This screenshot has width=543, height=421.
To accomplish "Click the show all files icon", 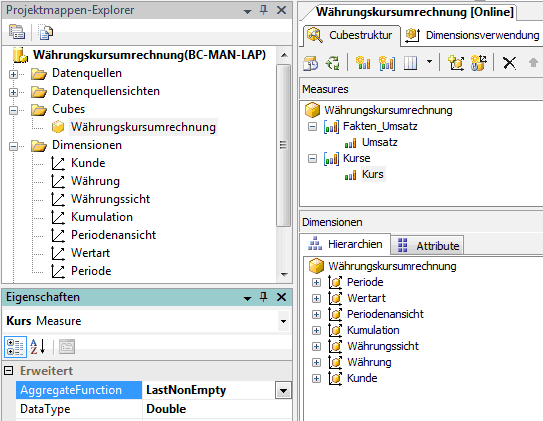I will (45, 32).
